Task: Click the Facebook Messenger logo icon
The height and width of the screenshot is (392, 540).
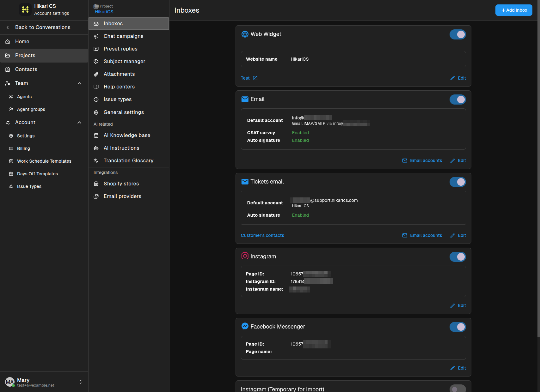Action: 245,326
